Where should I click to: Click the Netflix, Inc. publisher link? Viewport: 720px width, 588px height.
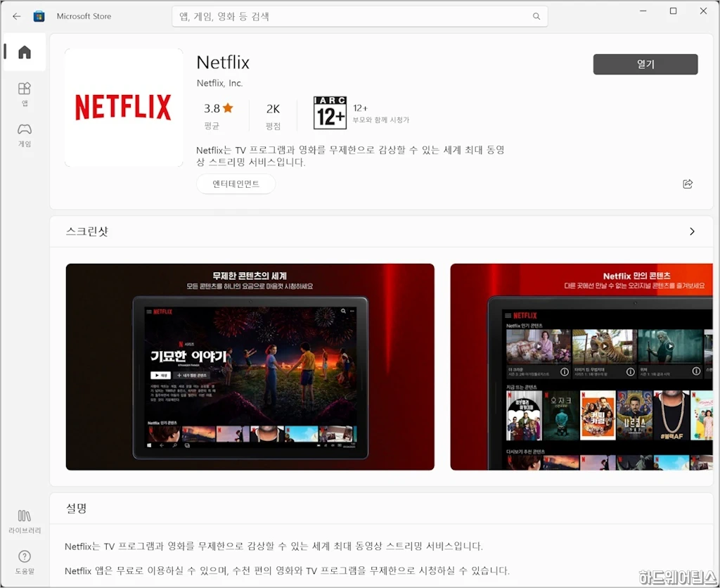(219, 83)
